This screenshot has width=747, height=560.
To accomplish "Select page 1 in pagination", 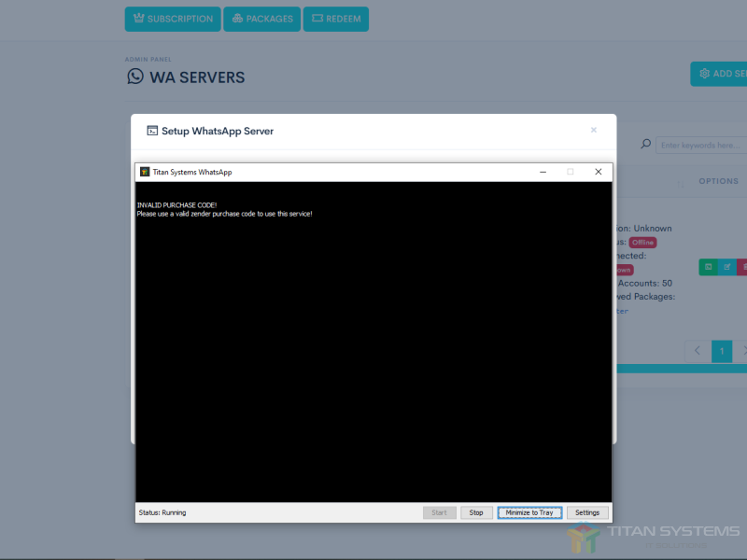I will pyautogui.click(x=722, y=351).
